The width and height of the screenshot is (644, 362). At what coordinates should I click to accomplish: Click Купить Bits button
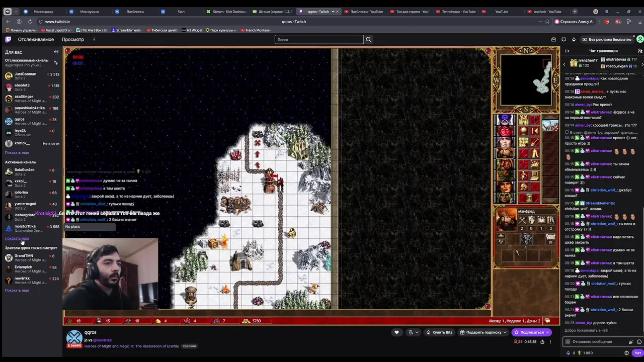pyautogui.click(x=439, y=332)
